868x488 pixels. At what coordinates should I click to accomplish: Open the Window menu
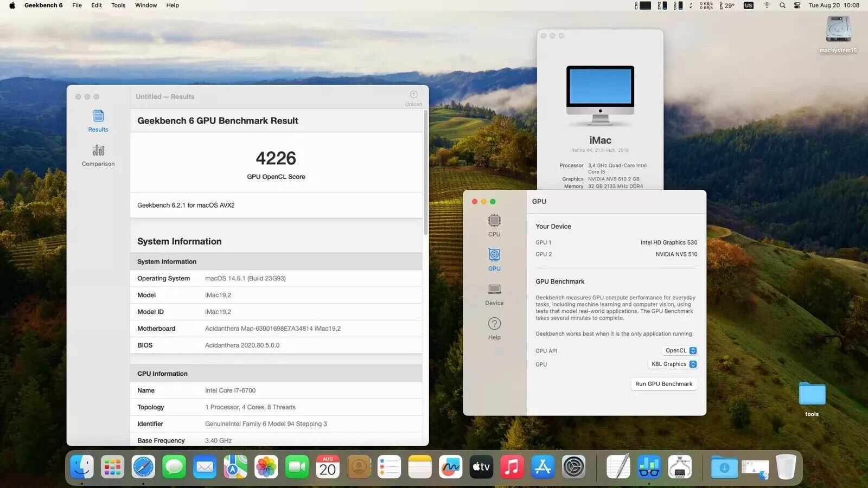(146, 5)
